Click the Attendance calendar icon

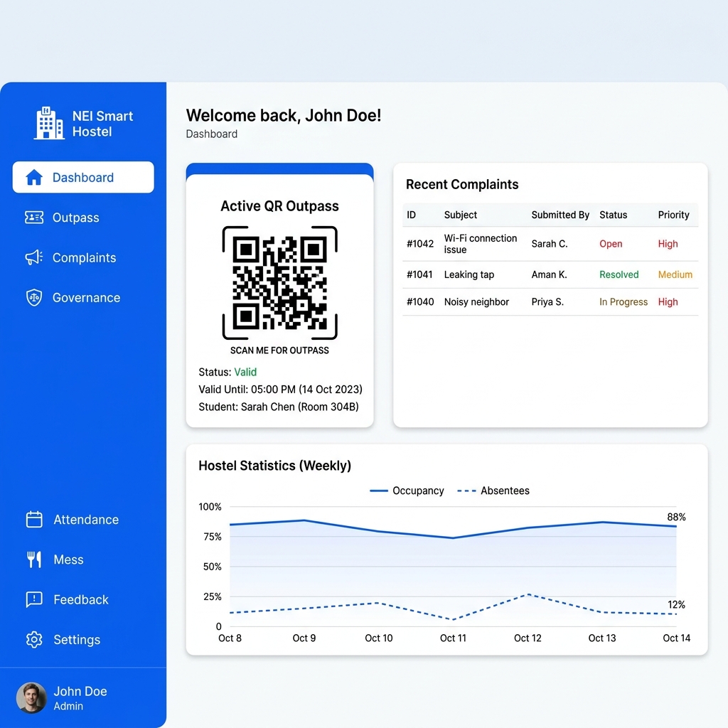point(34,519)
